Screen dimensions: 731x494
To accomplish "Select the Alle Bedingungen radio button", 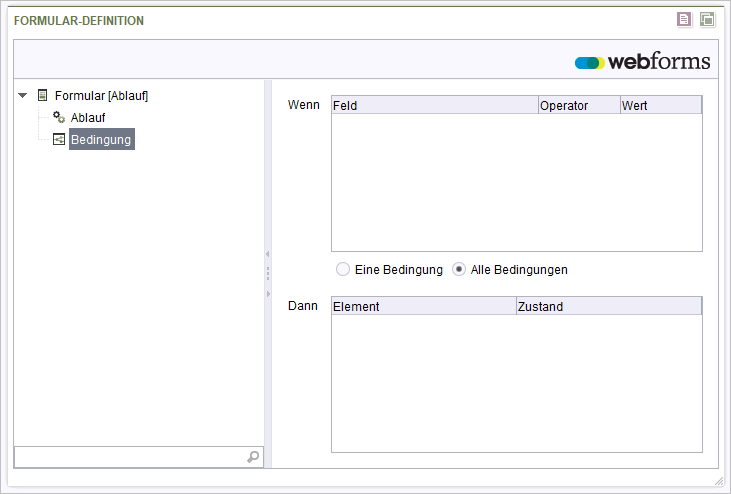I will pyautogui.click(x=459, y=269).
